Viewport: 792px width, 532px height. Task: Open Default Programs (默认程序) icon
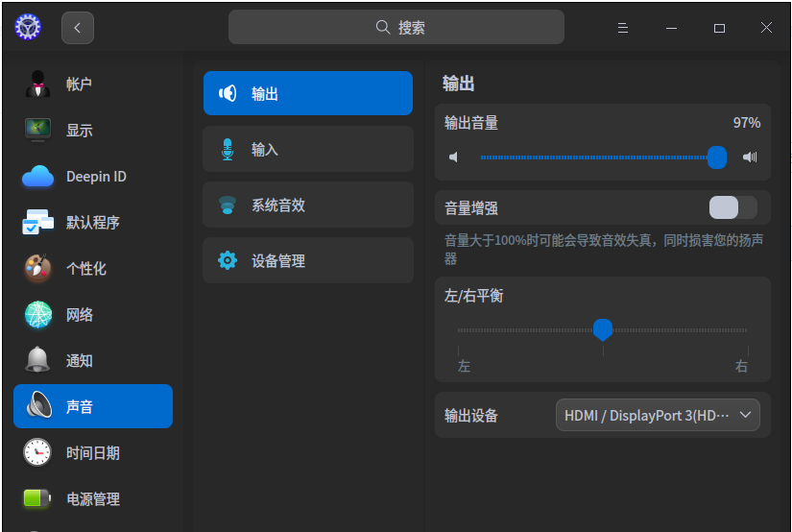coord(37,223)
